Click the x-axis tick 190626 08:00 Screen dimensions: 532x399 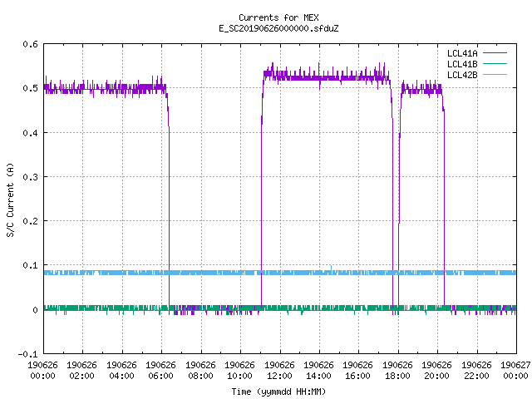(x=200, y=371)
